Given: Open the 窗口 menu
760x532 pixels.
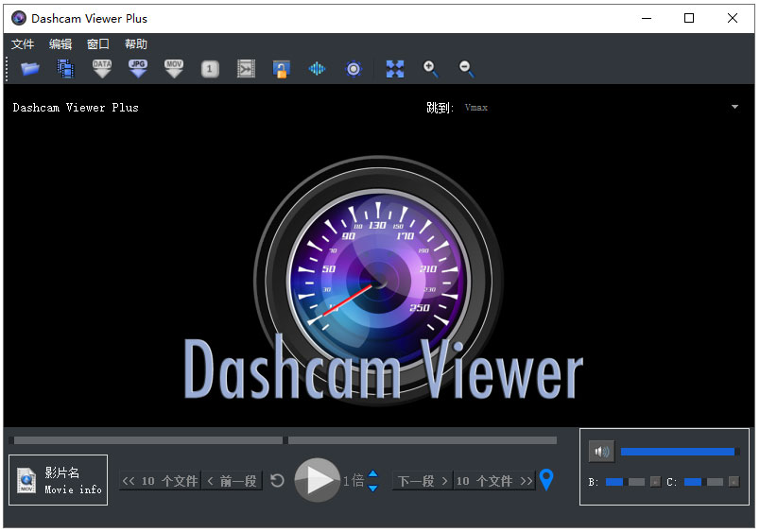Looking at the screenshot, I should click(x=98, y=44).
